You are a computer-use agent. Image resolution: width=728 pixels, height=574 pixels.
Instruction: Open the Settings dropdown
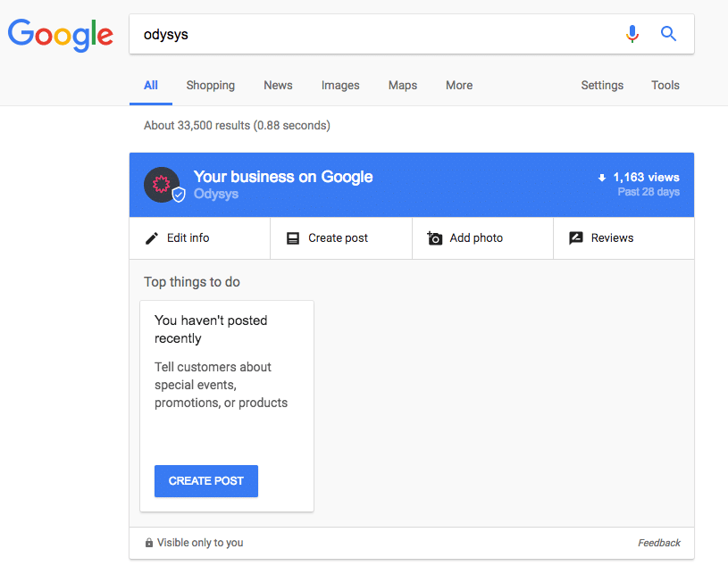pyautogui.click(x=602, y=86)
